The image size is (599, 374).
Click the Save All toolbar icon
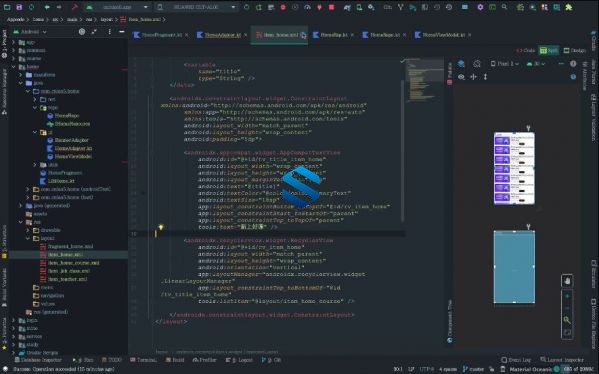click(19, 7)
